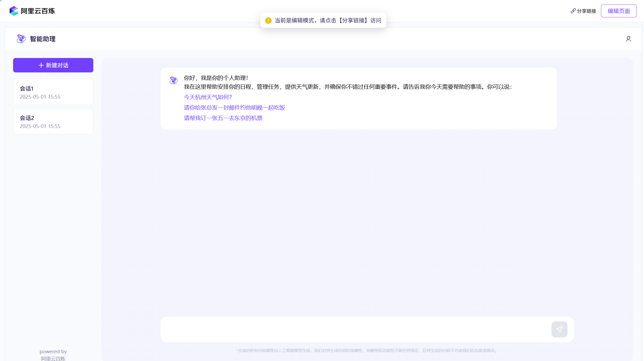
Task: Click the 阿里云百炼 logo in top-left
Action: click(32, 11)
